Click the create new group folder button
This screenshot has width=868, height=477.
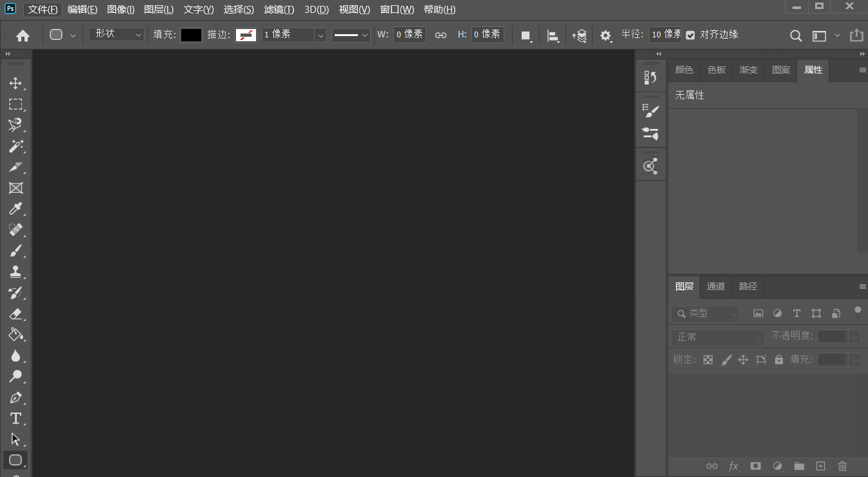coord(799,466)
